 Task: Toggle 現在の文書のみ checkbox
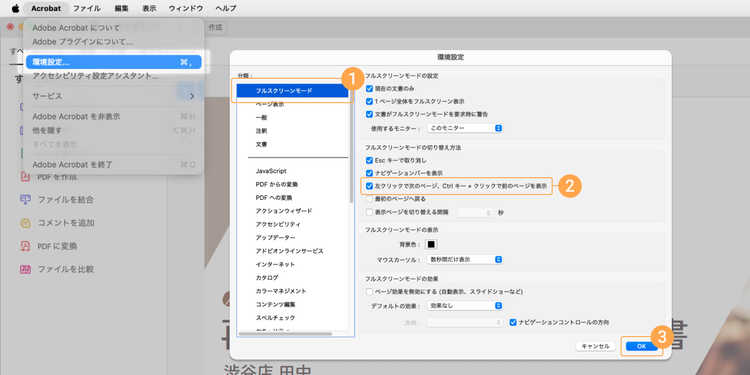[x=369, y=88]
